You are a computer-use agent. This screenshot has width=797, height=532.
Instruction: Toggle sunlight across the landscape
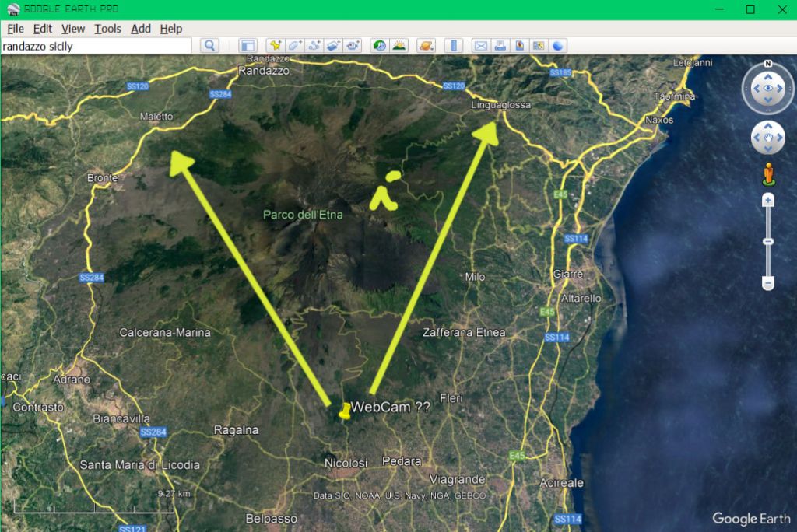399,46
